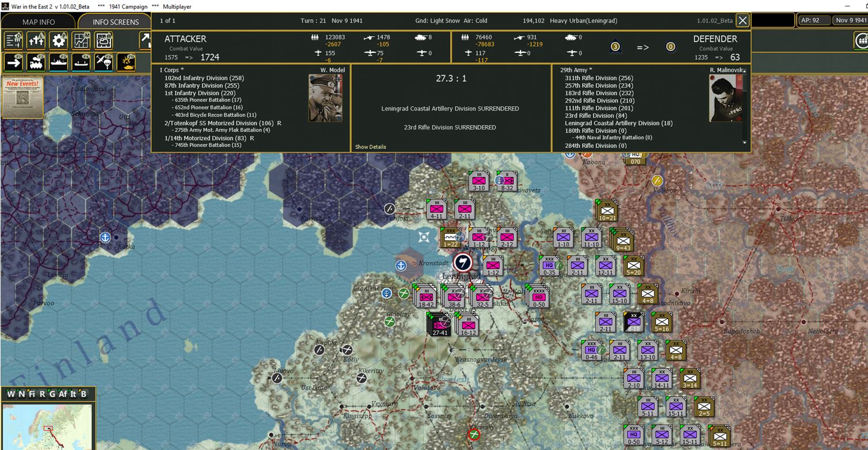Select the 5=20 Soviet division counter
Image resolution: width=868 pixels, height=450 pixels.
[x=634, y=266]
